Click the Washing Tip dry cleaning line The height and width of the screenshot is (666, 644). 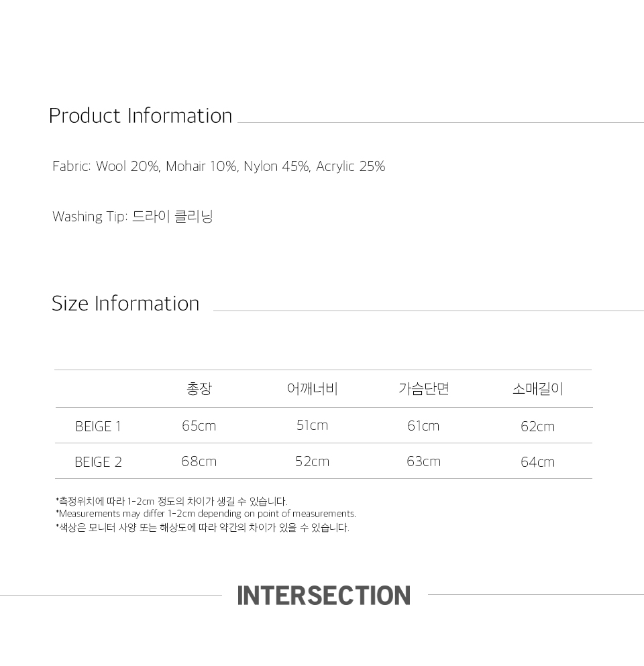coord(132,217)
